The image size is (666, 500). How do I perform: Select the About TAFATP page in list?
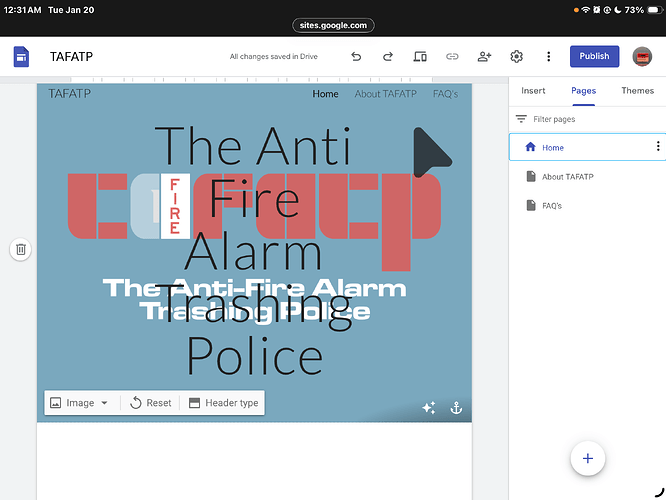[567, 177]
